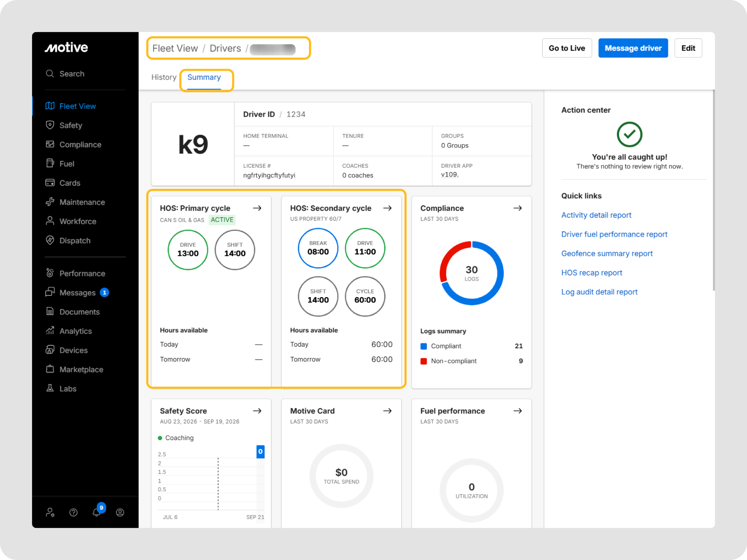Navigate to Analytics in sidebar
Viewport: 747px width, 560px height.
click(x=76, y=331)
